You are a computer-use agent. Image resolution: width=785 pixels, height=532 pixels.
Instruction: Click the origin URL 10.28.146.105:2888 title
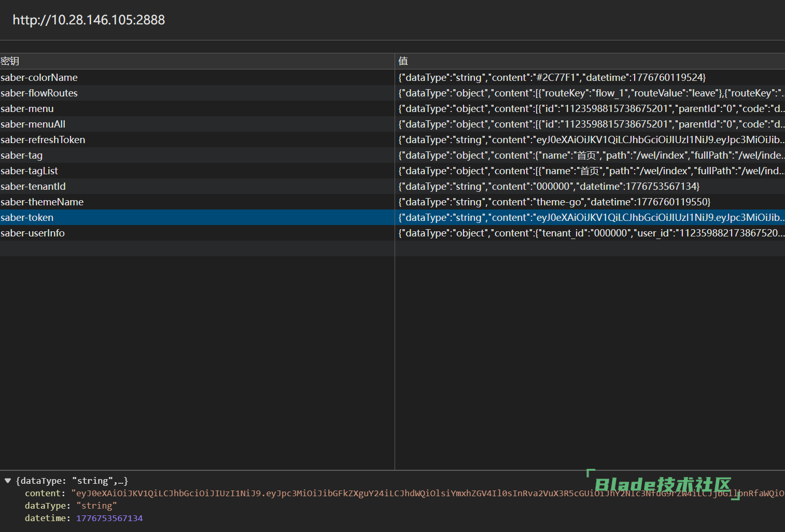coord(89,20)
